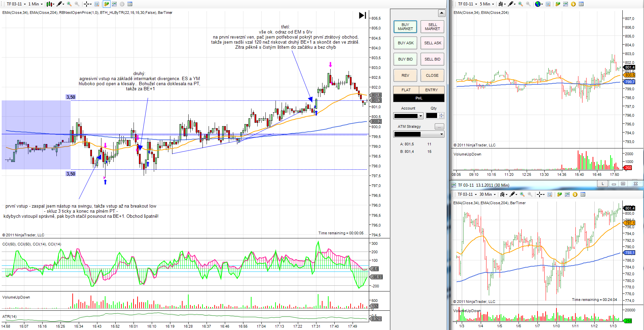Click the SELL MARKET button
644x330 pixels.
(432, 27)
